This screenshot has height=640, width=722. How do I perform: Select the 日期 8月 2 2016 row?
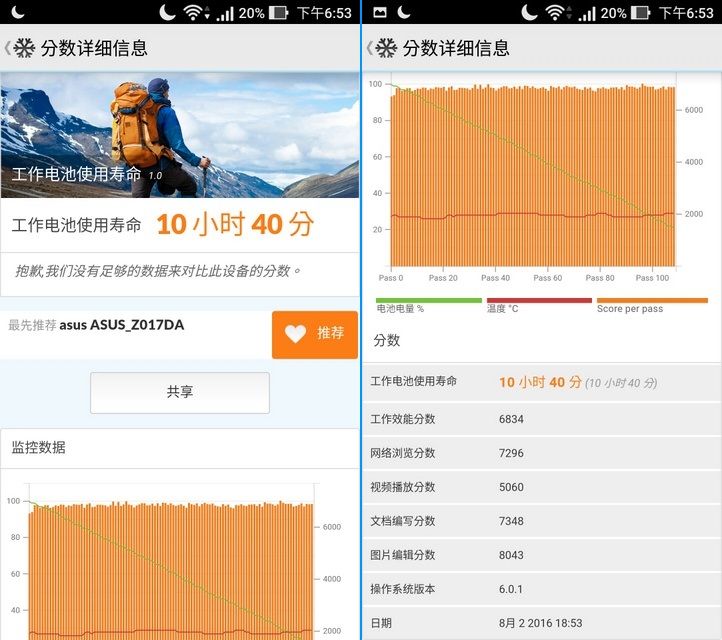(542, 623)
